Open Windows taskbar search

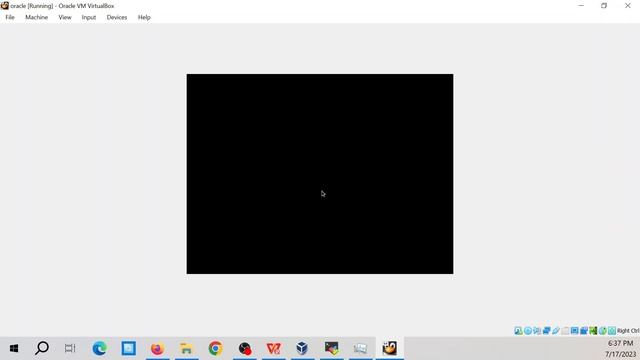(42, 349)
